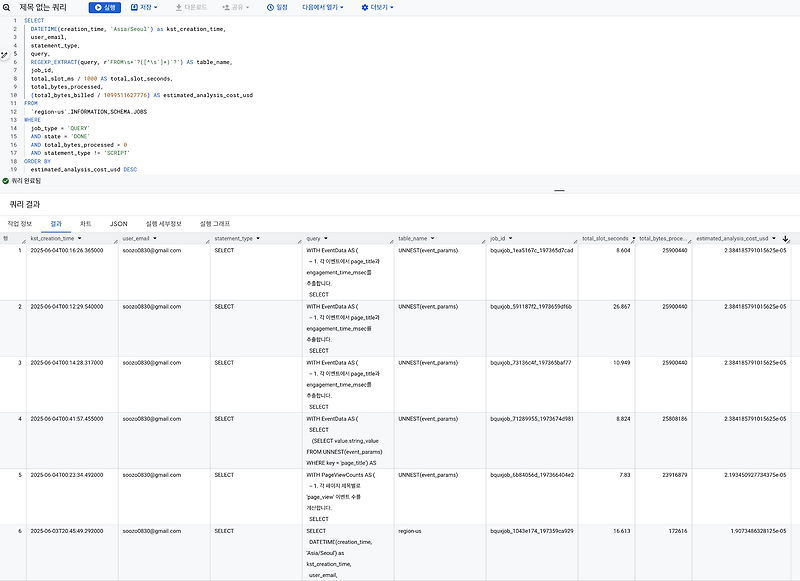Click cell 2025-06-04T00:23:34.492000
This screenshot has width=800, height=581.
tap(67, 475)
